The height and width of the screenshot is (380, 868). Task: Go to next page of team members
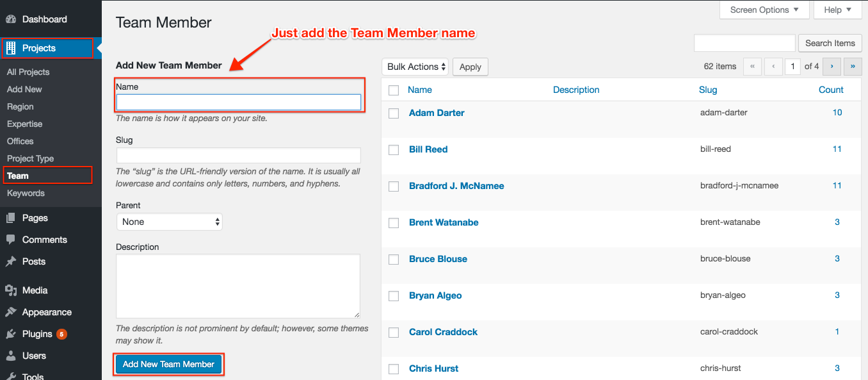[832, 66]
